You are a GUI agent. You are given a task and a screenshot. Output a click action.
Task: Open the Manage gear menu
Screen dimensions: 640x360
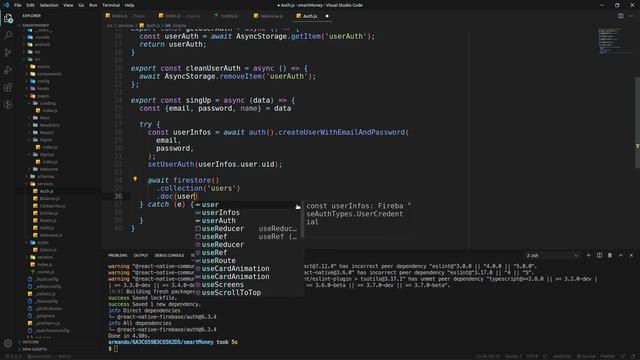(x=8, y=343)
